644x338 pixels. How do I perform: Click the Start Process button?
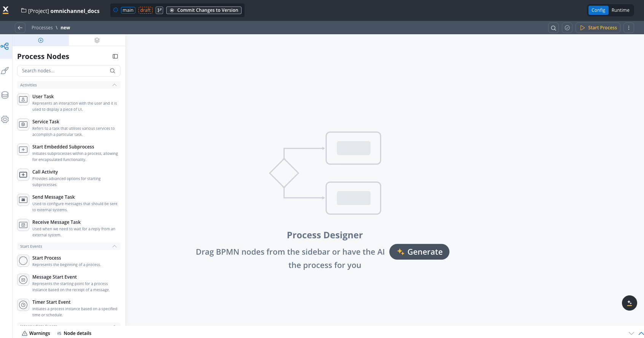click(598, 28)
